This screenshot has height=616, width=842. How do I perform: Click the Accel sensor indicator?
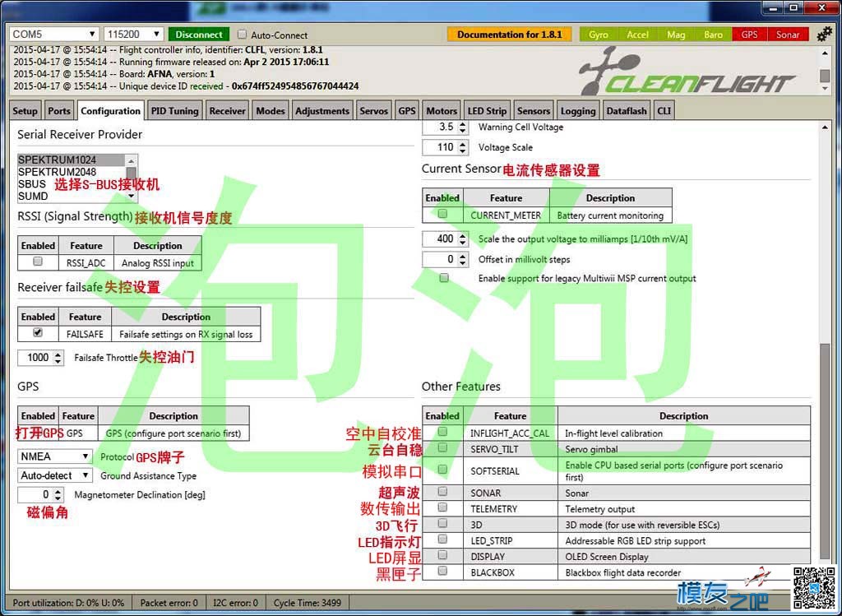pyautogui.click(x=637, y=35)
